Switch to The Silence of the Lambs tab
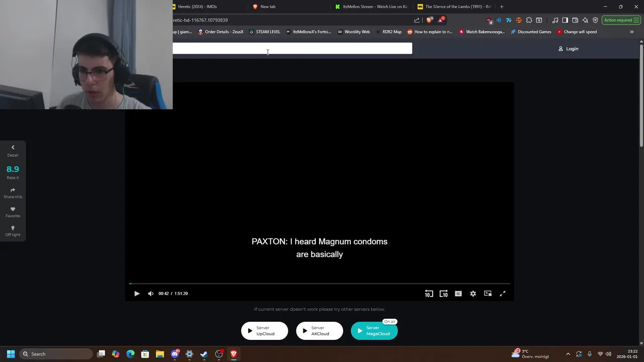 455,7
